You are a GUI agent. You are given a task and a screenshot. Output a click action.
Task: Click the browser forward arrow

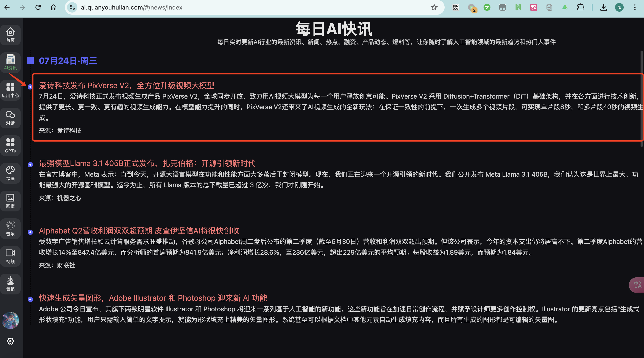coord(22,7)
